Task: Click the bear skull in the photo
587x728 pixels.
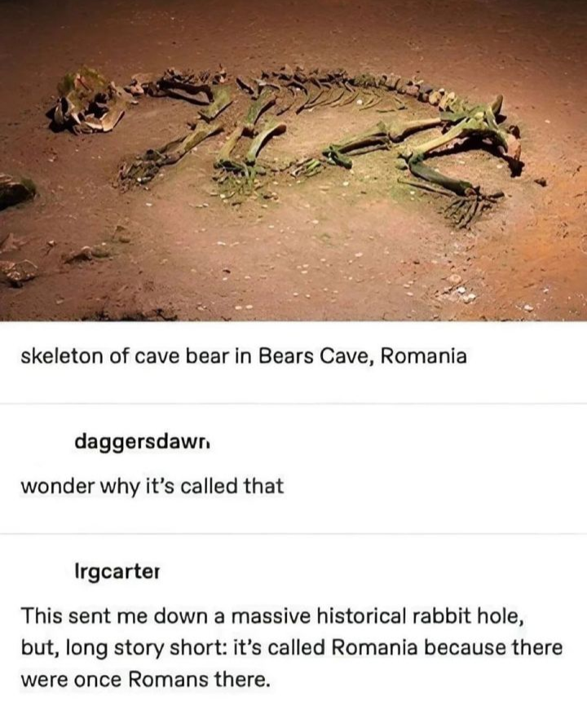Action: [88, 102]
